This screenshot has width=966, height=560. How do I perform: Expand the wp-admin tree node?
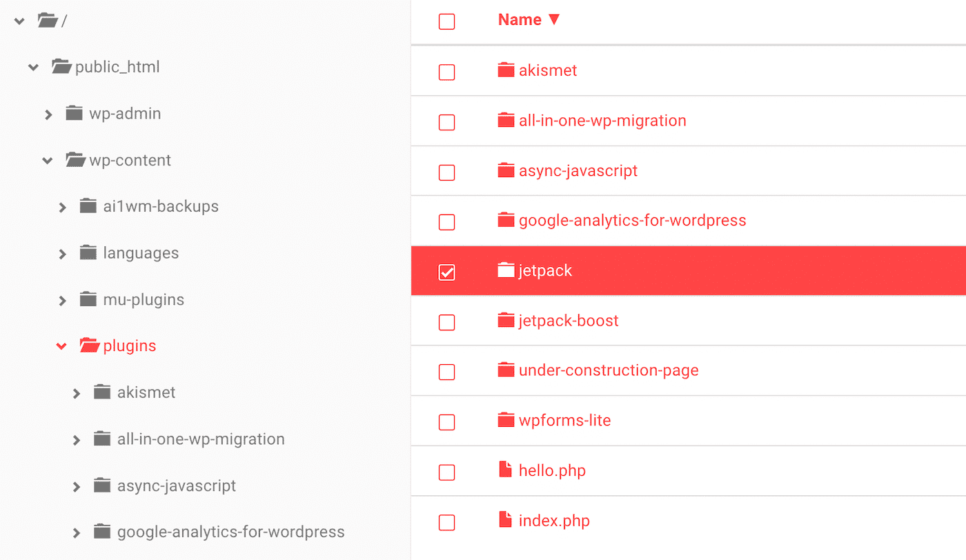[x=48, y=114]
